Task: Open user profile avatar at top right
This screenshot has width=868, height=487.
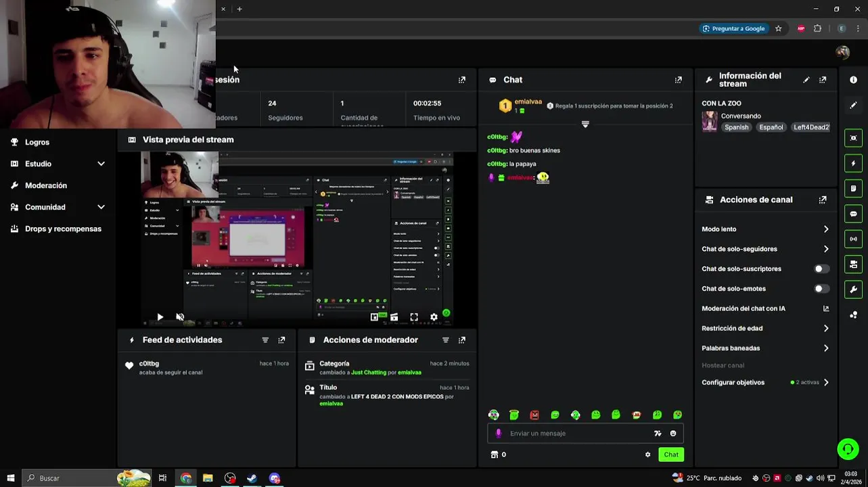Action: pos(842,52)
